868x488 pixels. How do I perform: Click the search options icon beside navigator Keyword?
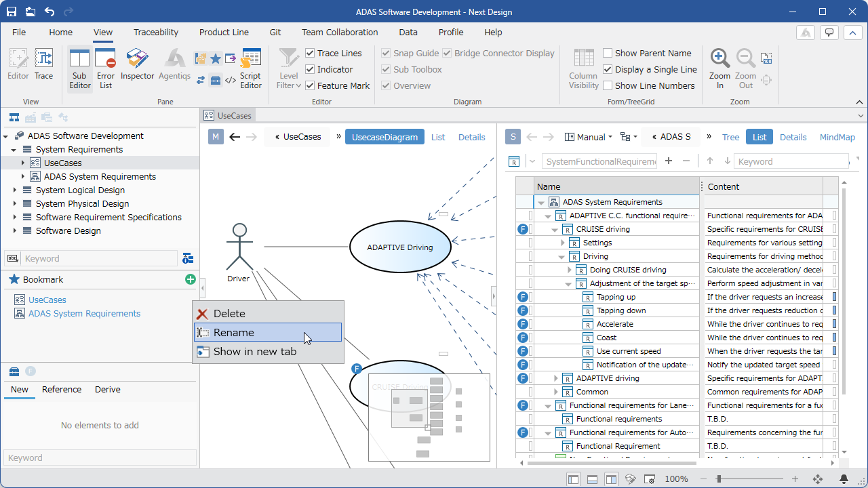pos(188,258)
